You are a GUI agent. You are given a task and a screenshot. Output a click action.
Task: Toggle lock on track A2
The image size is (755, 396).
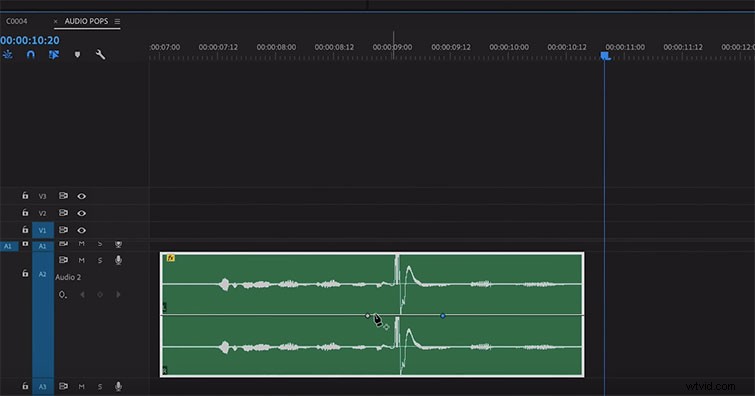tap(25, 273)
